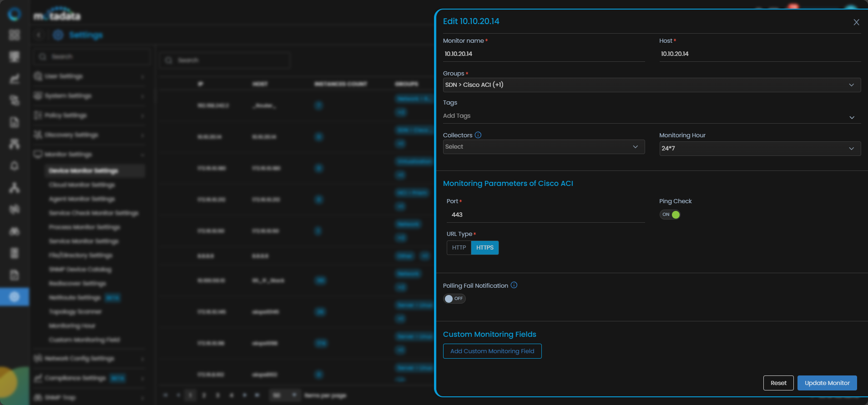Click the Ping Check label

click(x=675, y=201)
